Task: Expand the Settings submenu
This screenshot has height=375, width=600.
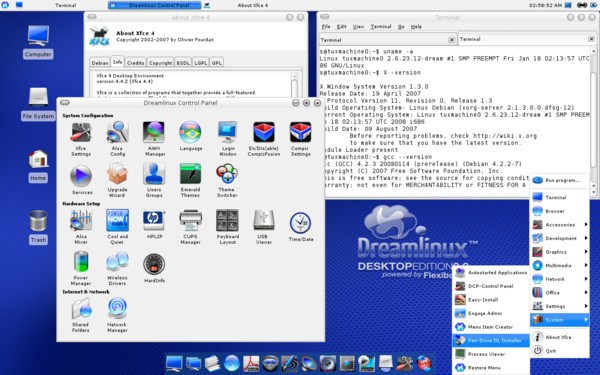Action: [x=560, y=306]
